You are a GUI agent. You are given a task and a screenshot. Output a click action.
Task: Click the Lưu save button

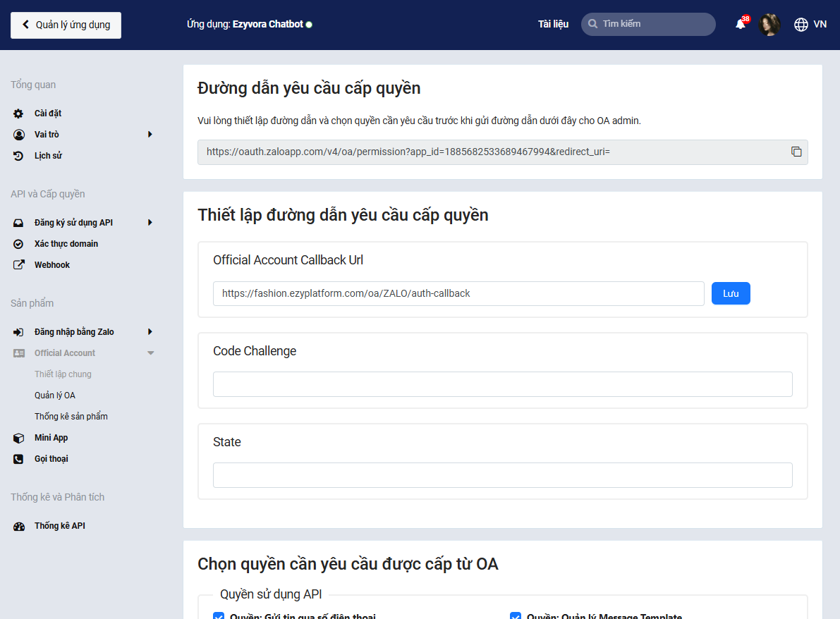tap(731, 293)
